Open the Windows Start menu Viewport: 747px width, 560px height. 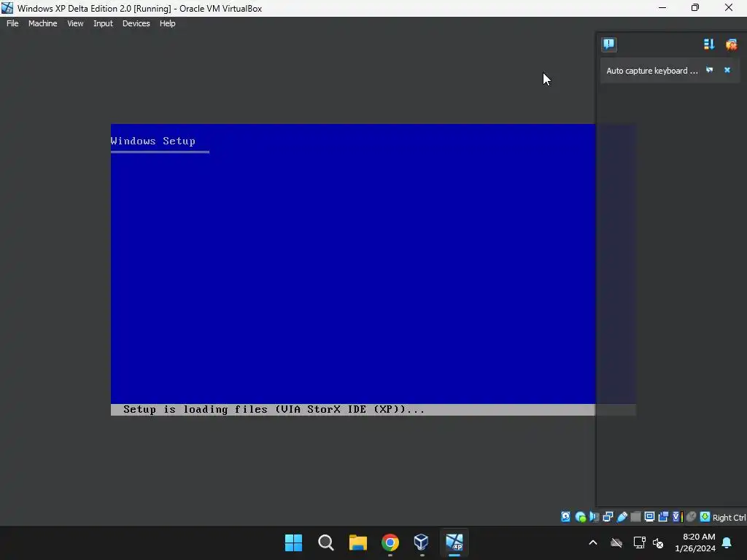(x=293, y=542)
